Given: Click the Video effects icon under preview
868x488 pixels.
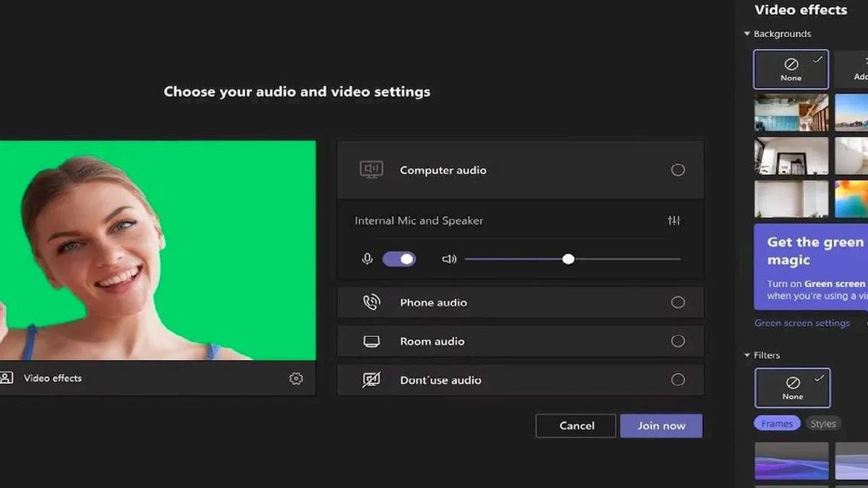Looking at the screenshot, I should (6, 377).
